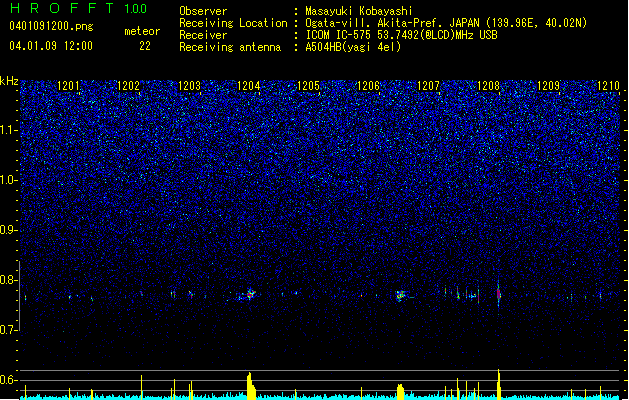
Task: Click the 1207 time axis label
Action: point(428,85)
